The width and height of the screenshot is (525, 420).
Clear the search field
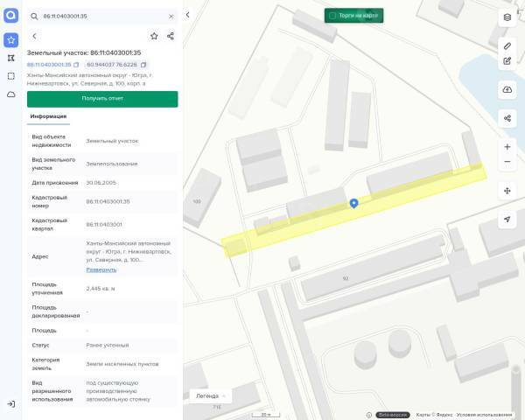170,16
